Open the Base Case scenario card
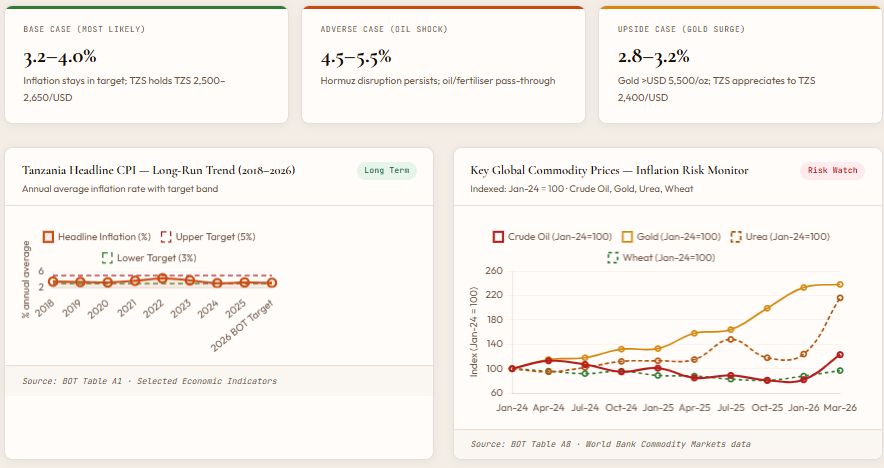884x468 pixels. tap(147, 65)
